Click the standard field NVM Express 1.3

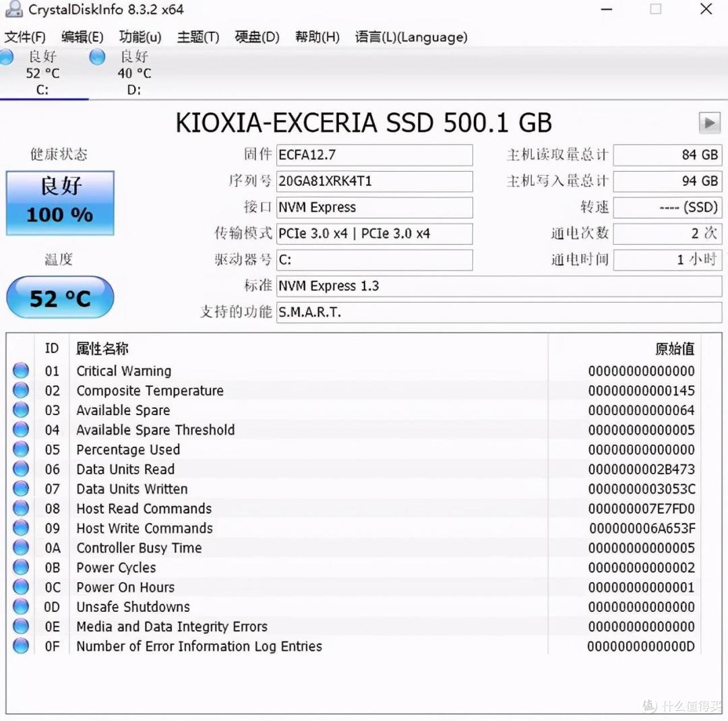point(499,286)
